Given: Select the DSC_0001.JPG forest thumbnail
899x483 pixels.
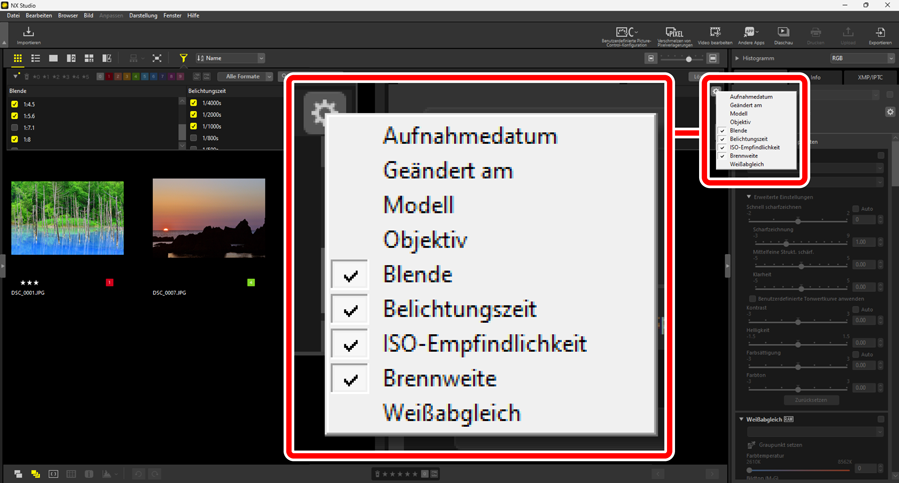Looking at the screenshot, I should (67, 218).
